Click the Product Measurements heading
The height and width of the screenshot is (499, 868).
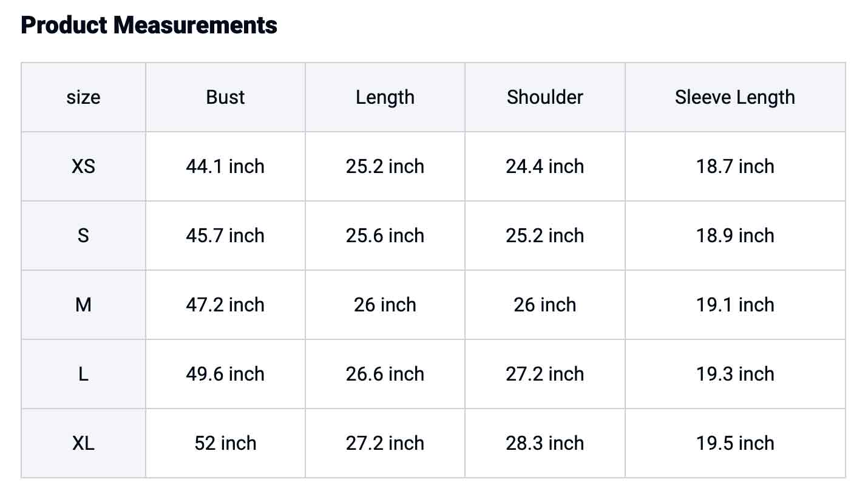(149, 25)
